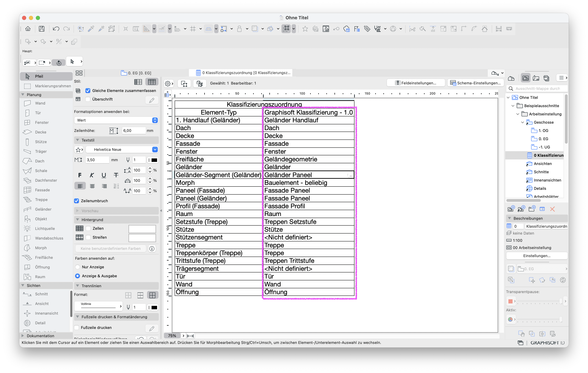Select the Pfeil arrow tool
The image size is (588, 373).
coord(46,76)
